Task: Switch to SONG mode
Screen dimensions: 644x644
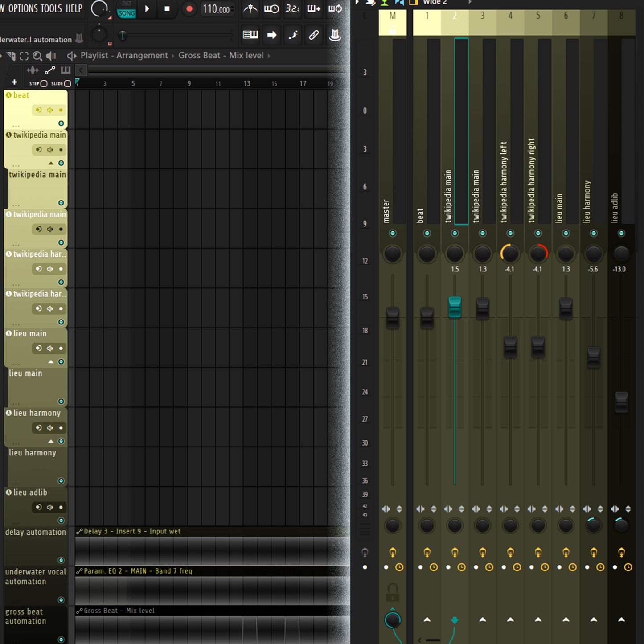Action: point(127,13)
